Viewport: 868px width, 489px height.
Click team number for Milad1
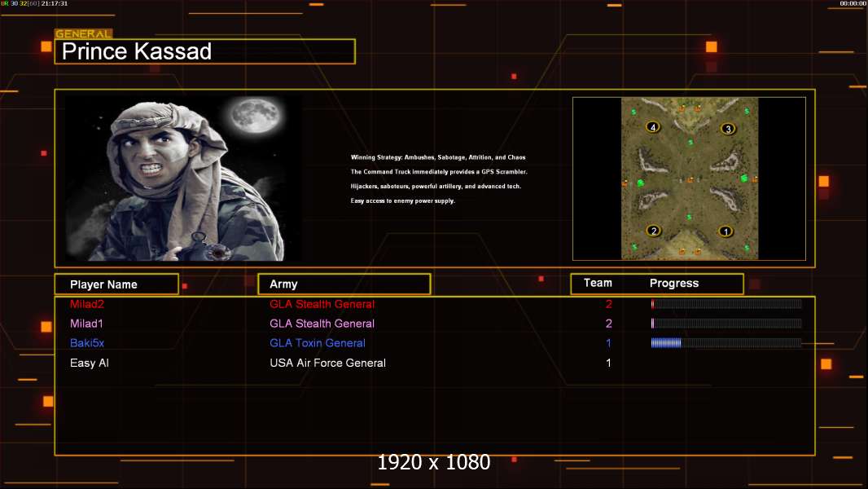point(608,324)
